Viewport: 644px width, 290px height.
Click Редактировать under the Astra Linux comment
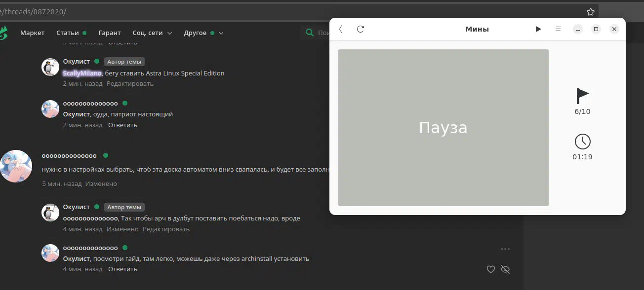(x=130, y=84)
